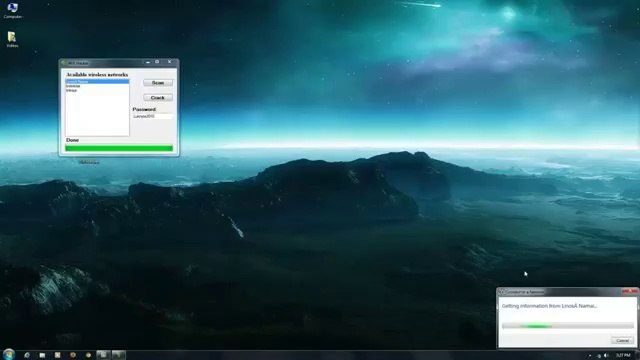The width and height of the screenshot is (640, 360).
Task: Click the network connection progress bar
Action: tap(568, 326)
